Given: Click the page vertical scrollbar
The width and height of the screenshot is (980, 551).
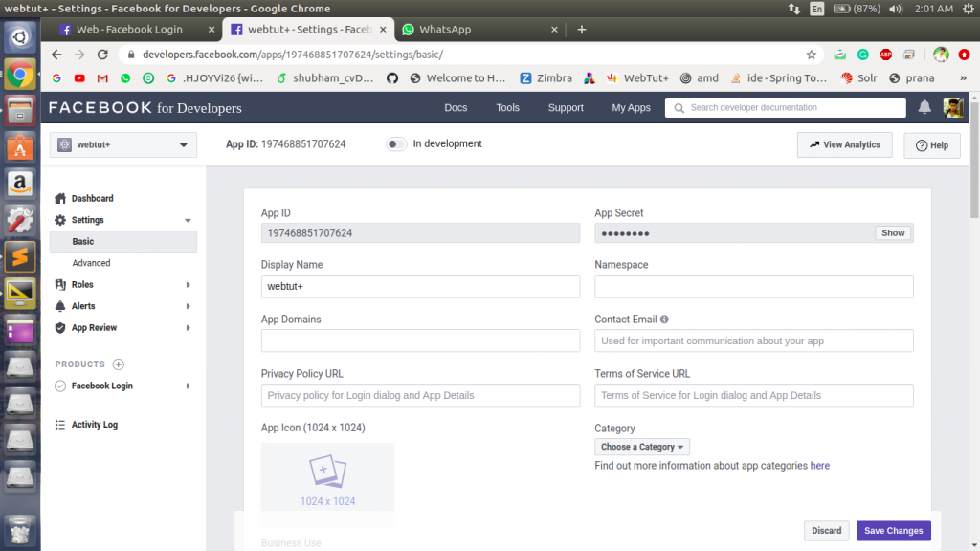Looking at the screenshot, I should (974, 160).
